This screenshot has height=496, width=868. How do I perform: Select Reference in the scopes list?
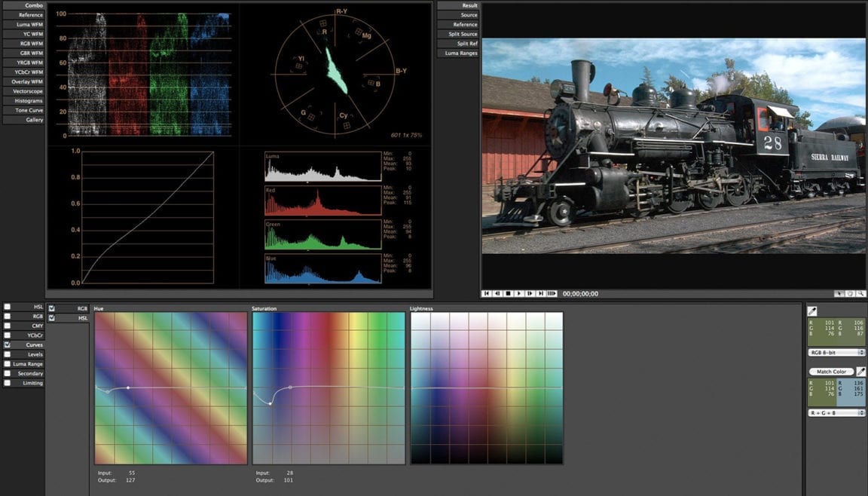pyautogui.click(x=23, y=15)
